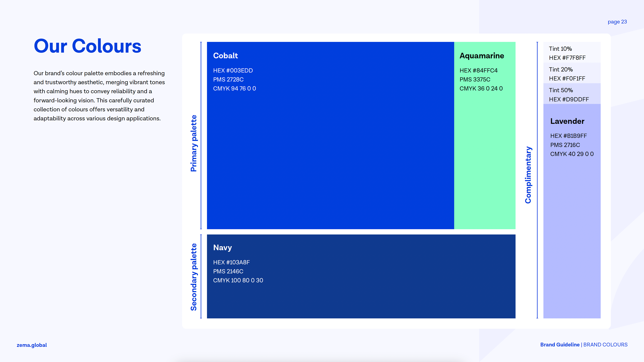Viewport: 644px width, 362px height.
Task: Click 'HEX #103A8F' value
Action: (231, 262)
